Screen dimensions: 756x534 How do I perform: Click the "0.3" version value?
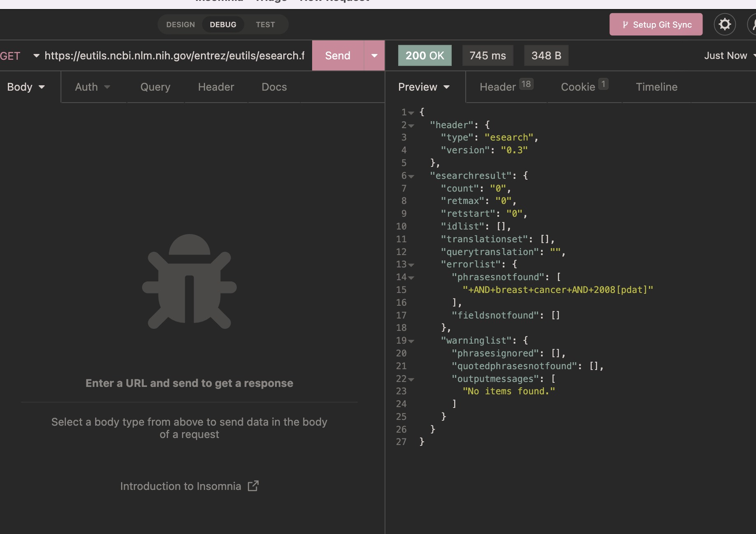[x=514, y=150]
